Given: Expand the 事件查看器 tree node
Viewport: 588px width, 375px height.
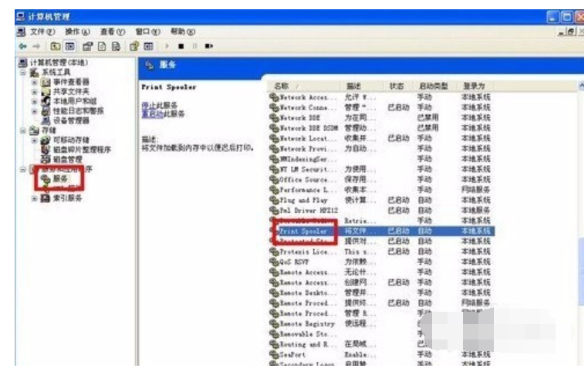Looking at the screenshot, I should pos(35,82).
